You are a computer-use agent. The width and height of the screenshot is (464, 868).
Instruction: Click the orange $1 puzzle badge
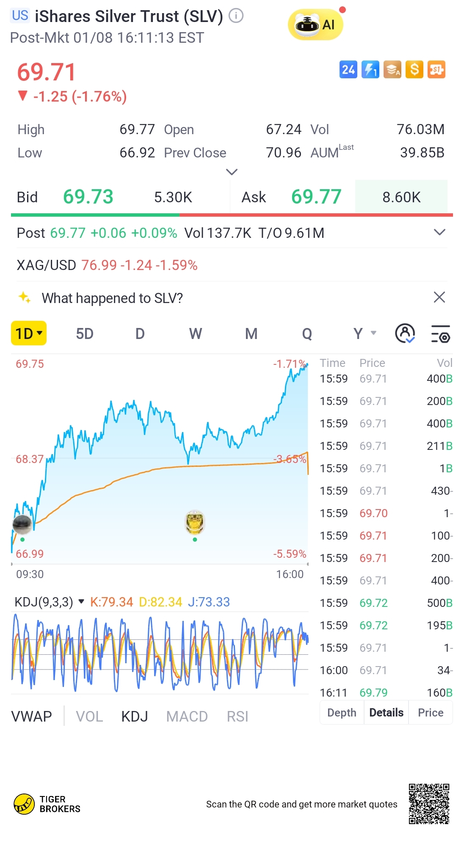pos(436,70)
